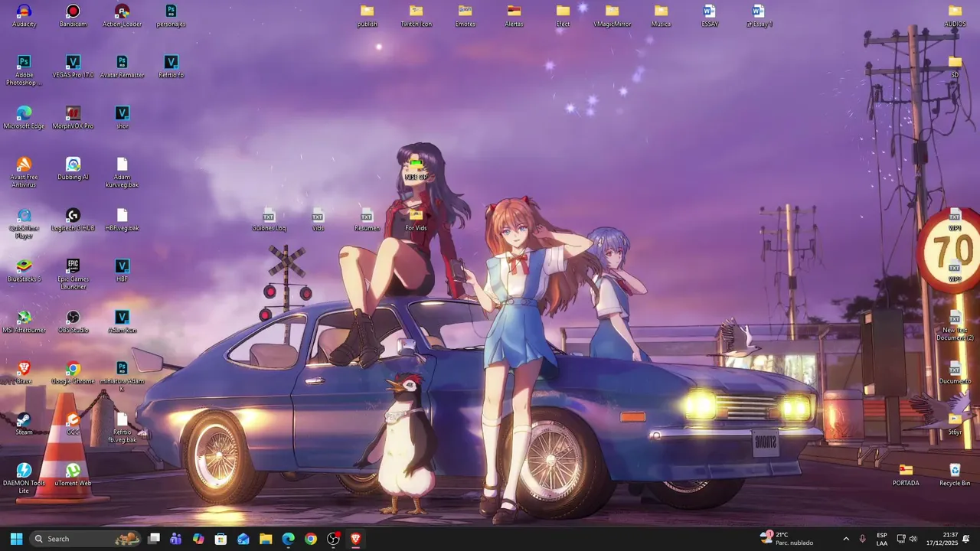Image resolution: width=980 pixels, height=551 pixels.
Task: Select the Adam kun.veg.bak file
Action: (122, 172)
